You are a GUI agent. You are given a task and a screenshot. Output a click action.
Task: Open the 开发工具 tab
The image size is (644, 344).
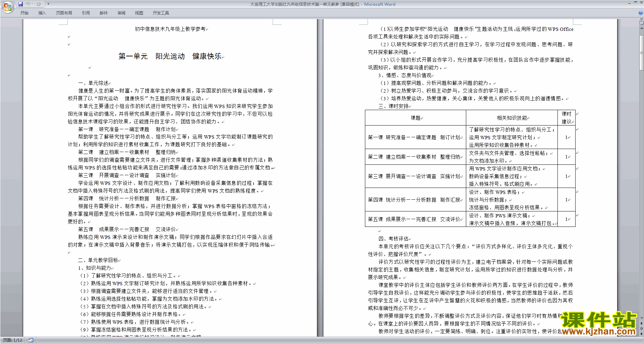click(x=161, y=13)
